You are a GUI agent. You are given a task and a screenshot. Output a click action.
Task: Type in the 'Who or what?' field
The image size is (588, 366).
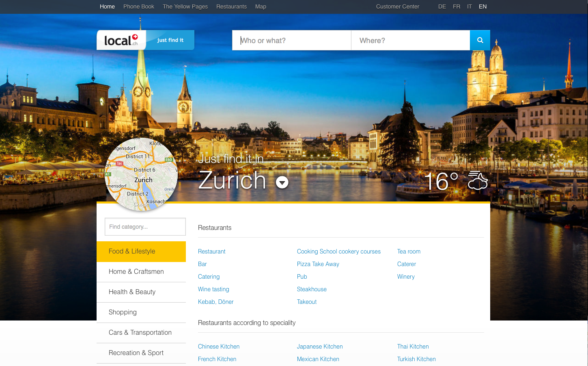pos(291,40)
